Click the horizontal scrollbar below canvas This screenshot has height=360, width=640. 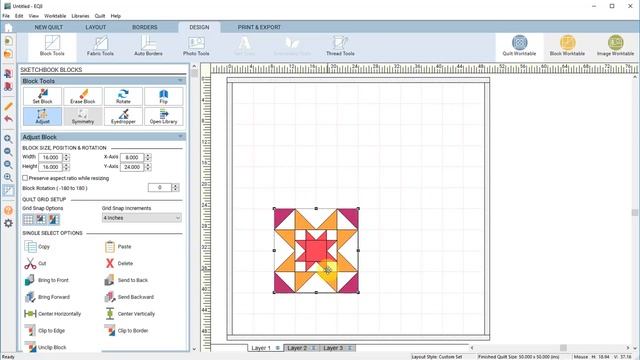point(550,348)
